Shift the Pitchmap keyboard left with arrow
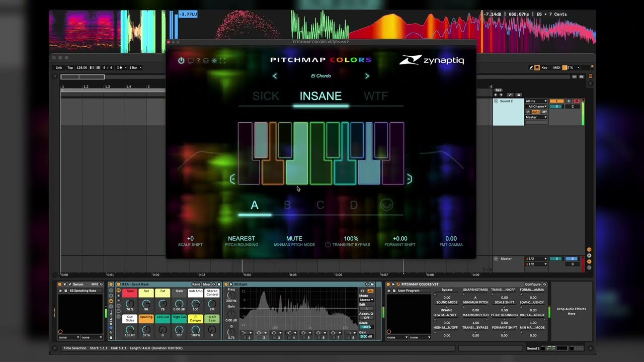The height and width of the screenshot is (362, 644). [232, 179]
